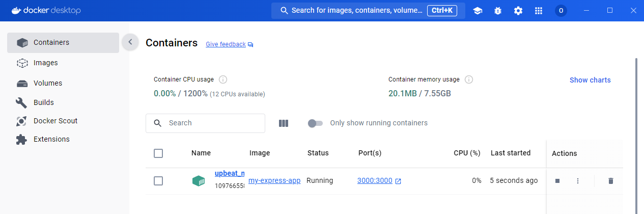Minimize the Docker Desktop window
The height and width of the screenshot is (214, 644).
[x=587, y=11]
